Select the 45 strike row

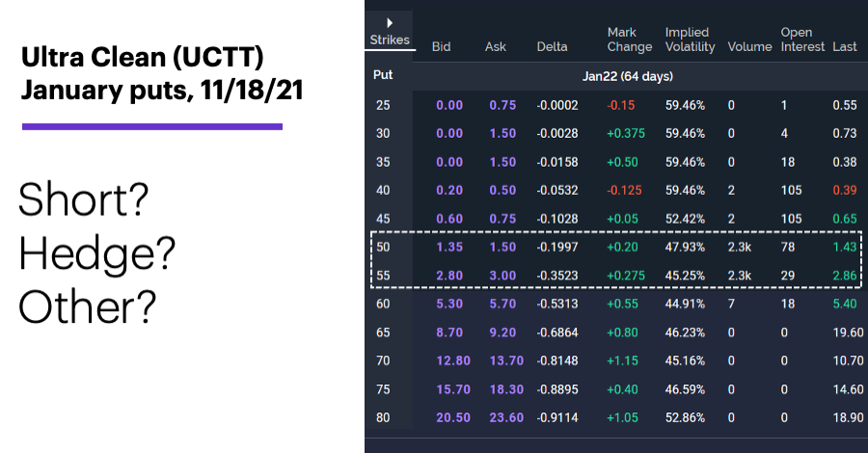coord(616,219)
